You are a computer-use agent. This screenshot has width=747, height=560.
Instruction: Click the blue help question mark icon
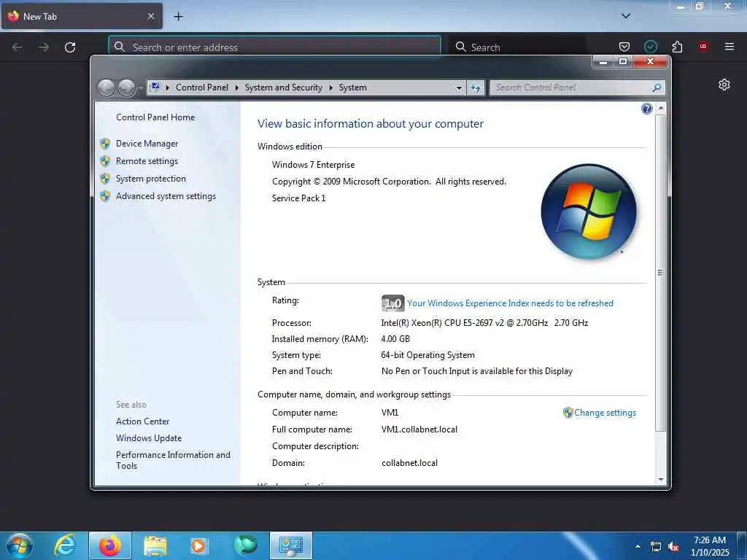646,109
